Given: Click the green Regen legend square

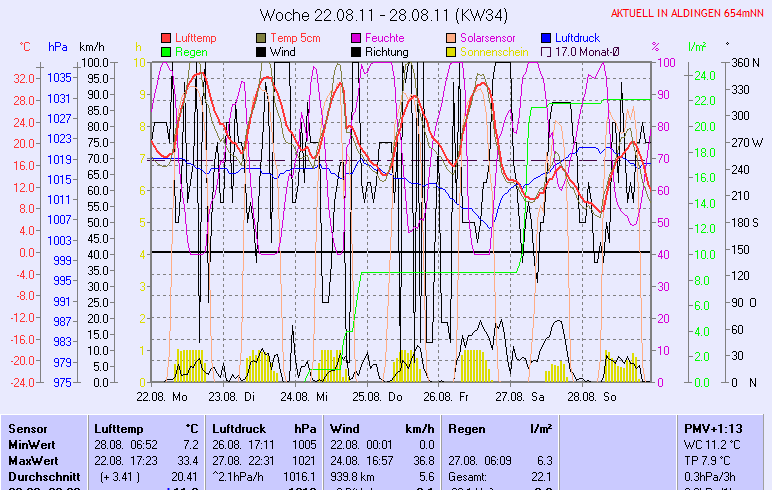Looking at the screenshot, I should click(x=166, y=51).
